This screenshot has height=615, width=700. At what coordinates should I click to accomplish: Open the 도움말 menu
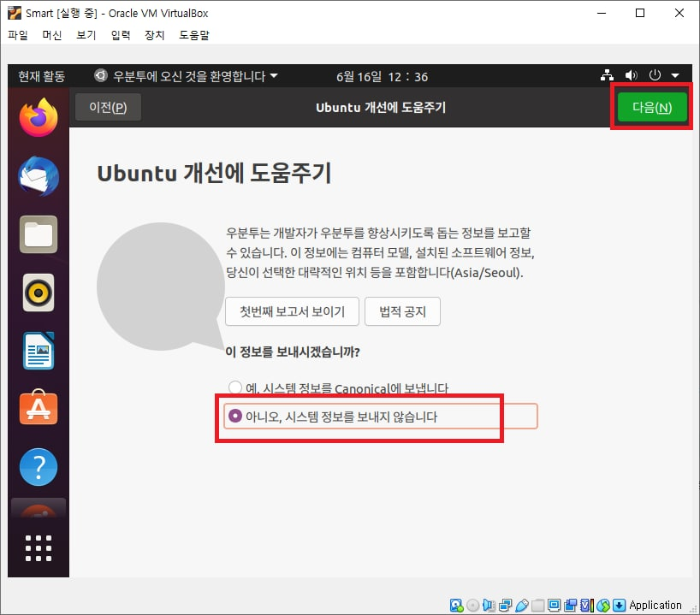click(x=194, y=35)
